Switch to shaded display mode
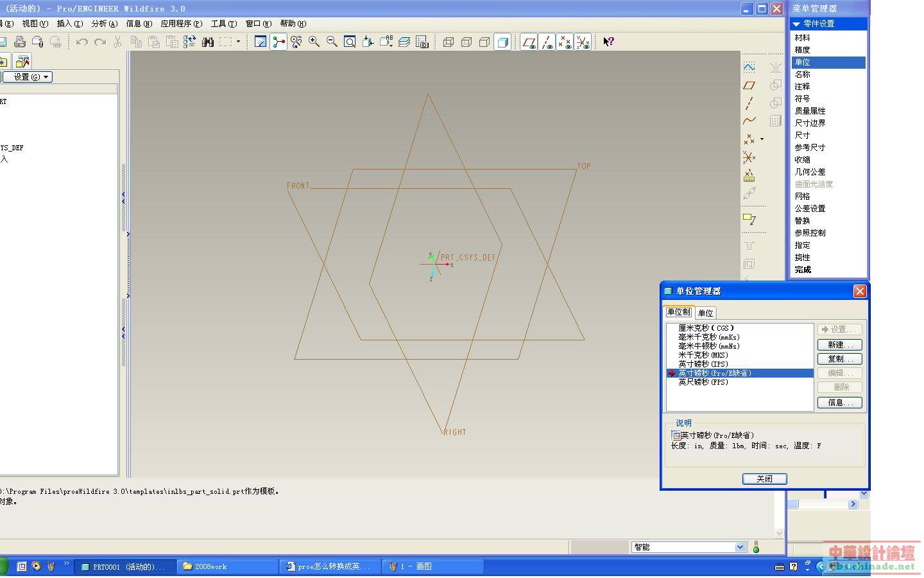 tap(503, 42)
